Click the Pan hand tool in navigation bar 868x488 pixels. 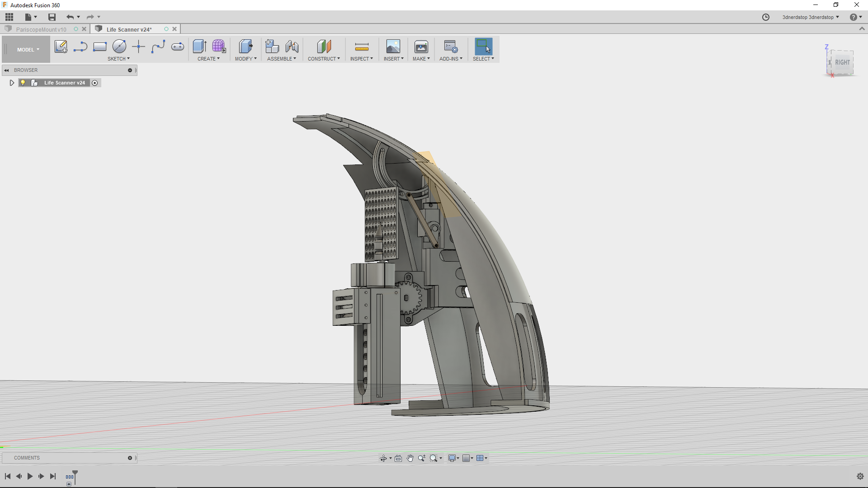click(410, 458)
